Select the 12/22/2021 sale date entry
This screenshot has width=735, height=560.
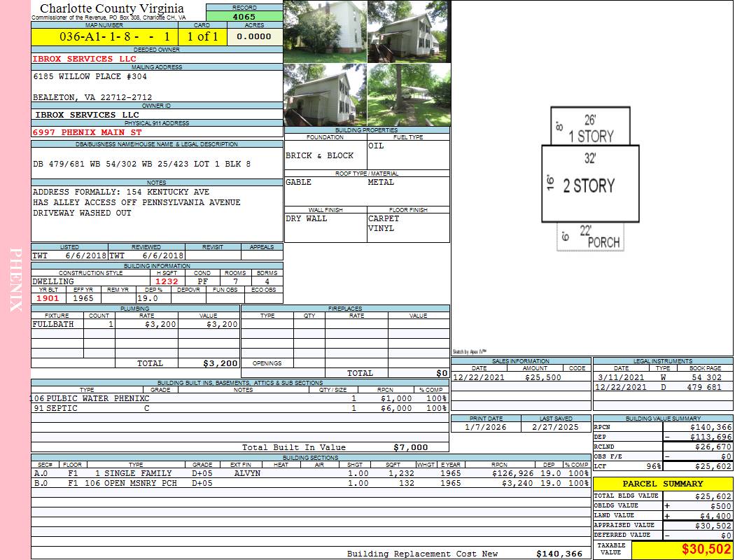(x=479, y=377)
